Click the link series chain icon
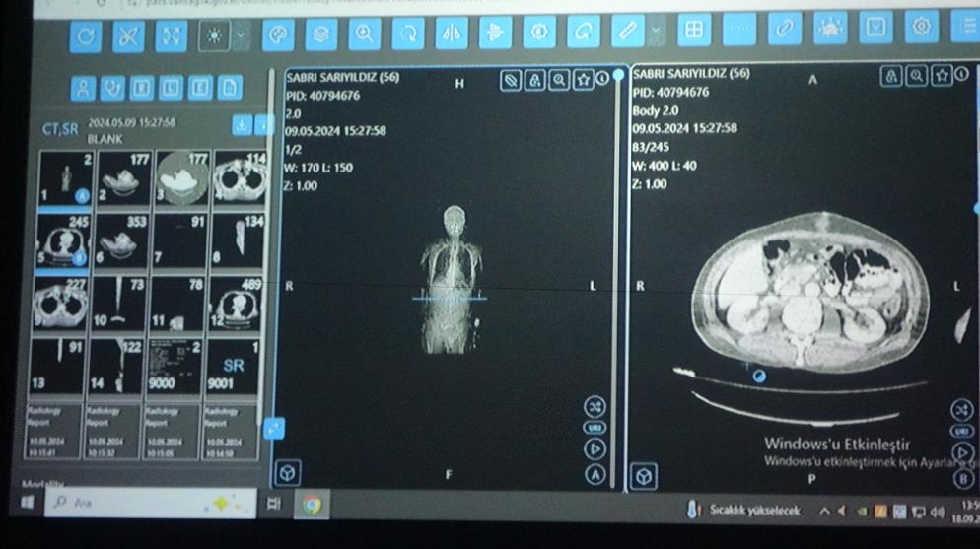The width and height of the screenshot is (980, 549). coord(784,30)
